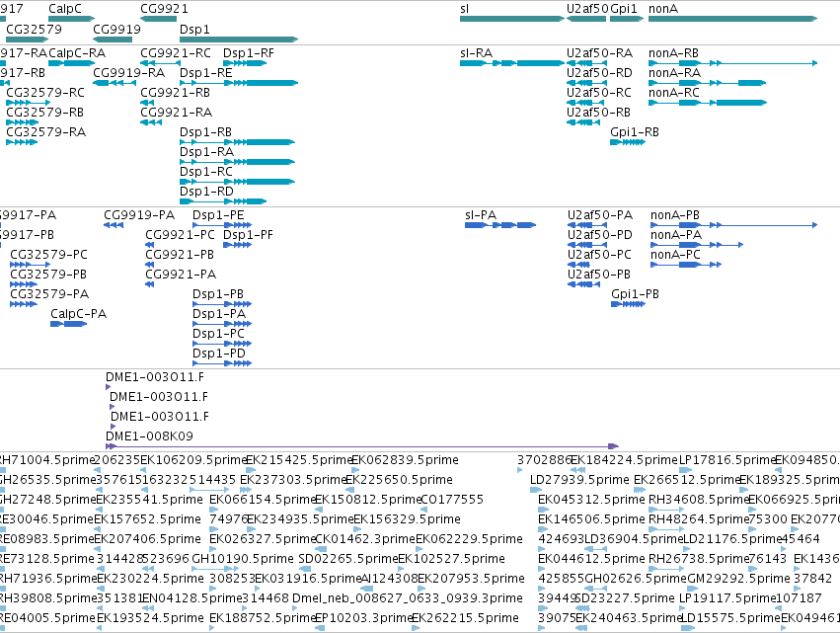Click transcript U2af50-RB
840x633 pixels.
pyautogui.click(x=583, y=122)
